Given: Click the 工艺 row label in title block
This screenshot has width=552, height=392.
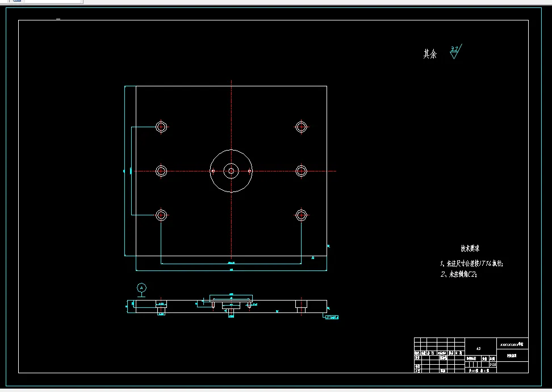Looking at the screenshot, I should pos(417,371).
